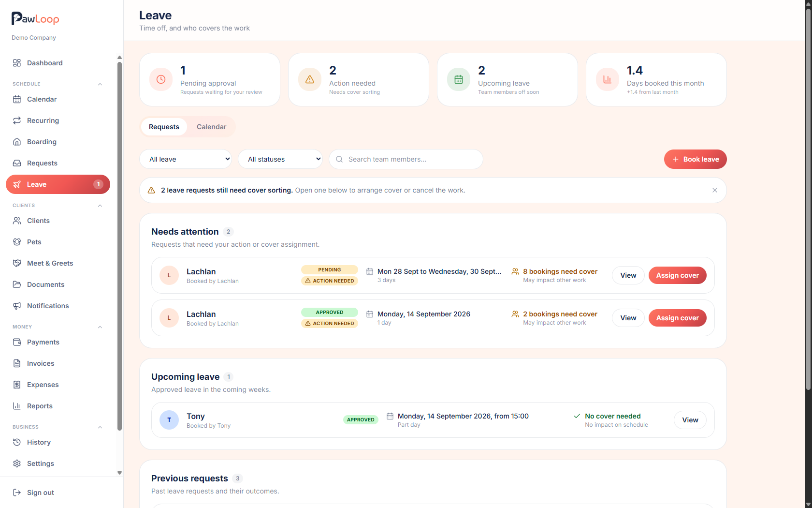Collapse the Clients sidebar section
The image size is (812, 508).
tap(100, 206)
